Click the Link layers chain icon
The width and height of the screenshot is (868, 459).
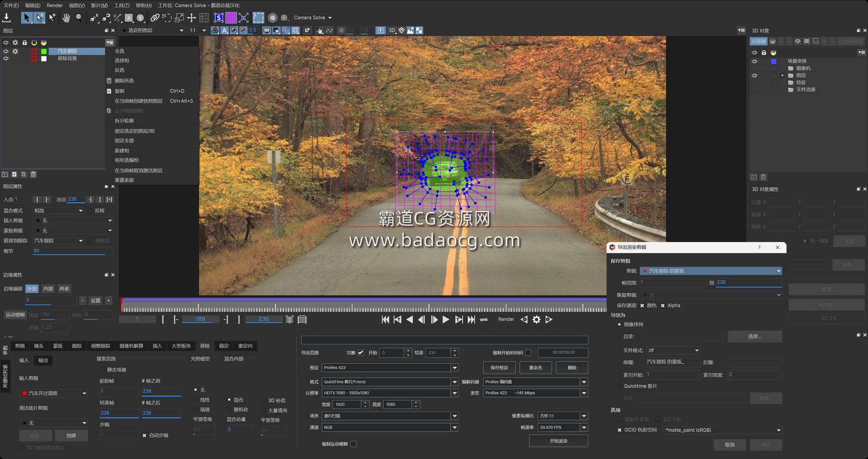[155, 18]
